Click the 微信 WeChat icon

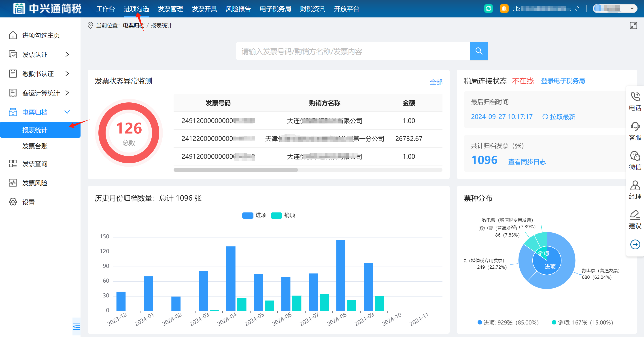click(x=635, y=156)
